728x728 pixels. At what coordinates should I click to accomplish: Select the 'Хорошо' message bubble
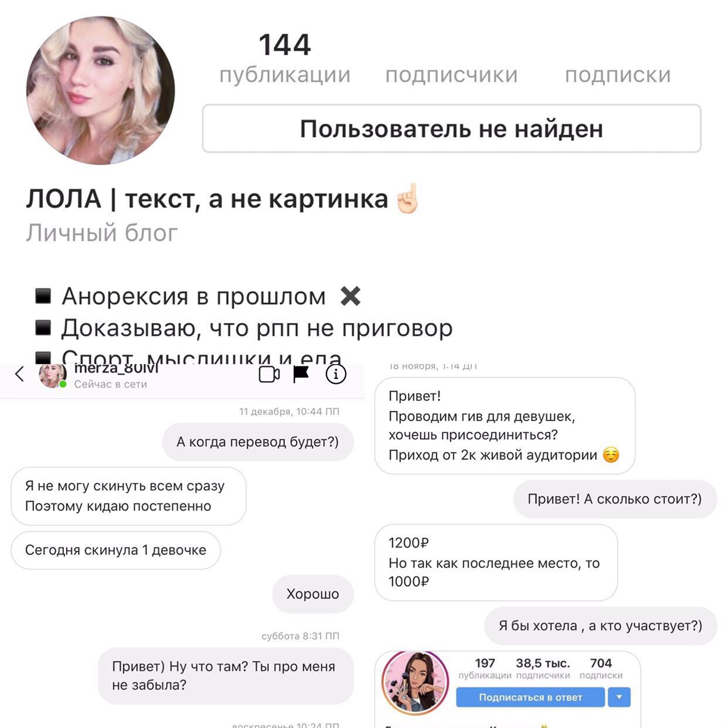coord(313,594)
